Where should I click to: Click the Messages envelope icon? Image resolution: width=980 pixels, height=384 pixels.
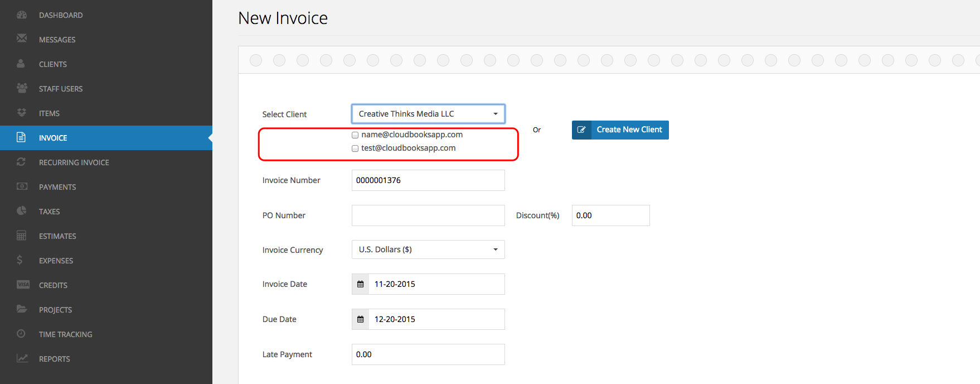22,39
